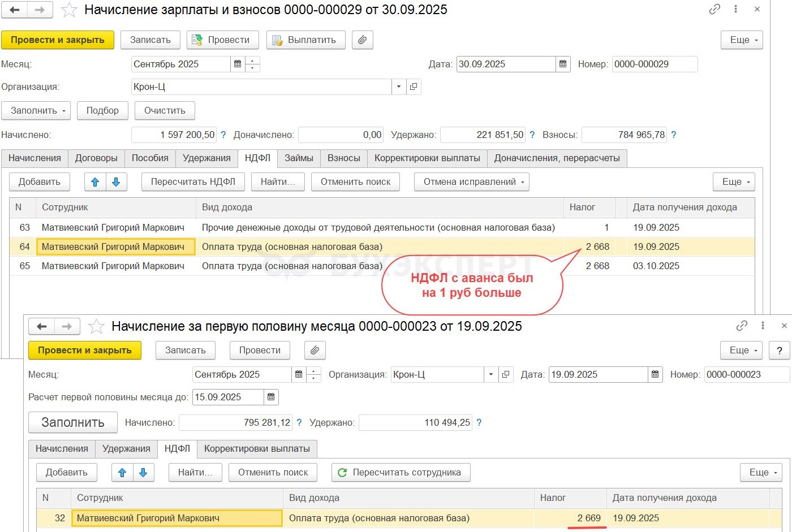This screenshot has width=792, height=532.
Task: Expand the Еще menu beside Выплатить
Action: 742,40
